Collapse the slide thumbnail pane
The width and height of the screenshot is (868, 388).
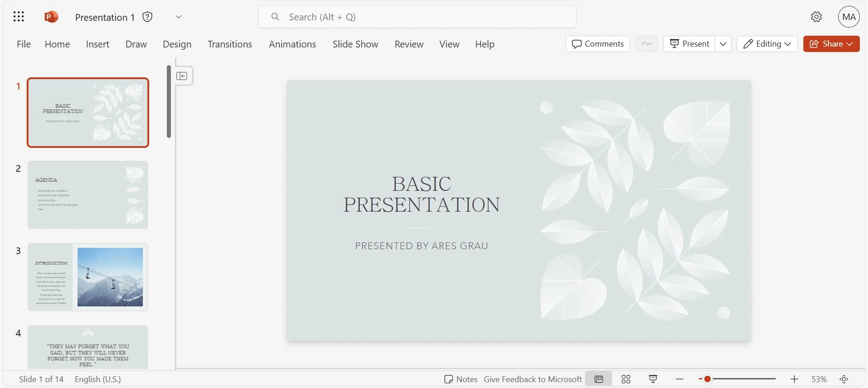click(x=182, y=76)
